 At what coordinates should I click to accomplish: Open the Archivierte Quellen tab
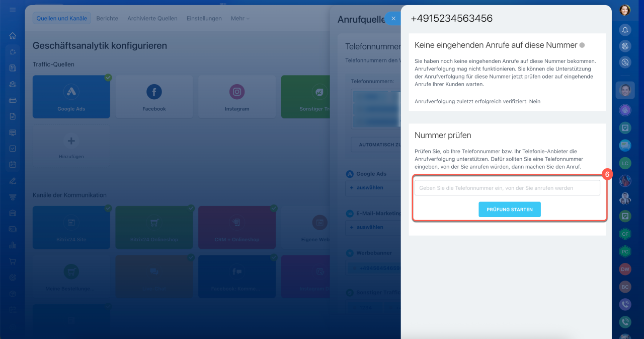pyautogui.click(x=152, y=18)
